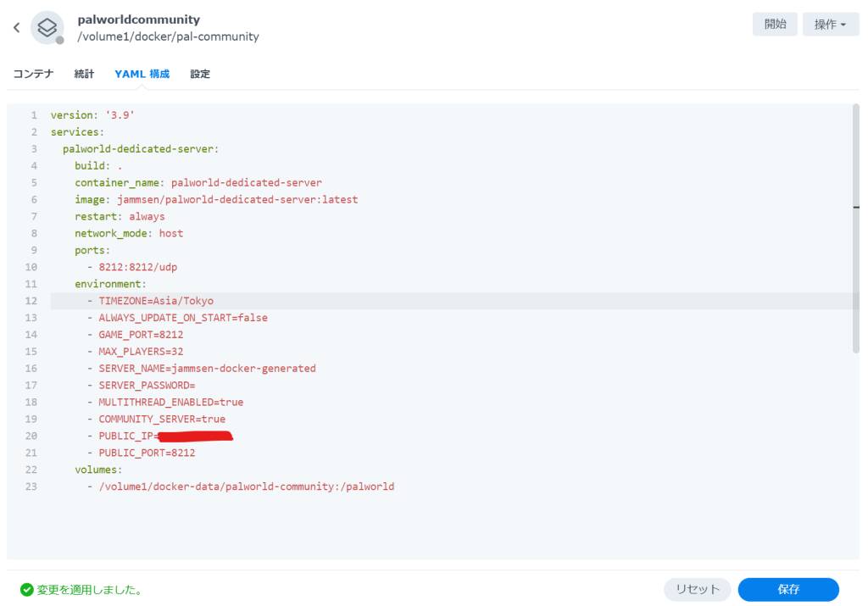This screenshot has width=868, height=606.
Task: Select the YAML 構成 tab
Action: point(142,74)
